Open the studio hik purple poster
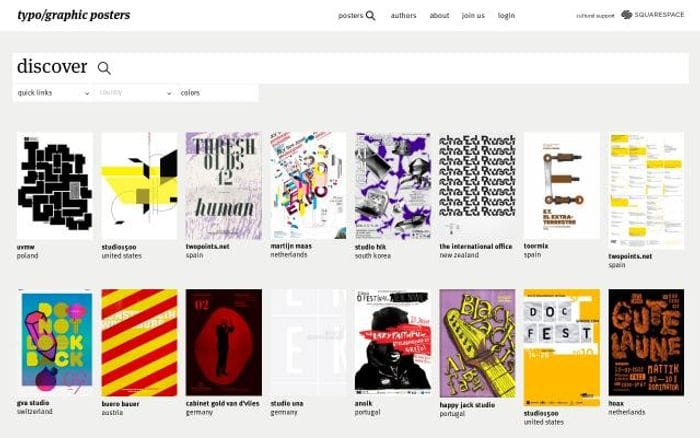The height and width of the screenshot is (438, 700). coord(393,186)
